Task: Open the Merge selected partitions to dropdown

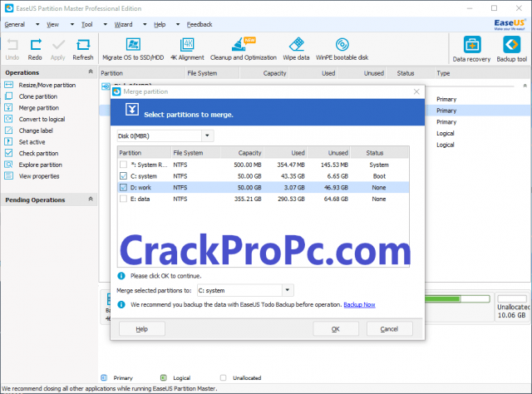Action: pyautogui.click(x=288, y=290)
